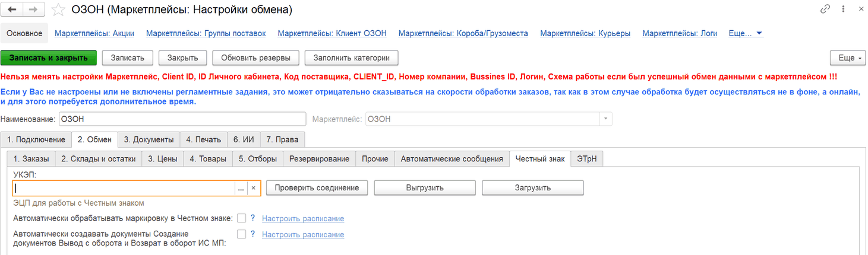Expand the Еще… navigation dropdown
This screenshot has width=868, height=255.
point(746,33)
